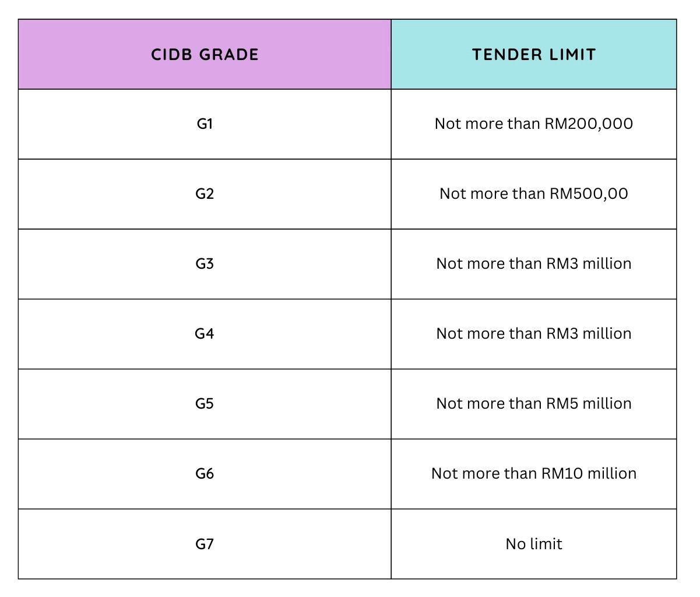This screenshot has height=597, width=700.
Task: Select the G6 grade cell
Action: coord(205,474)
